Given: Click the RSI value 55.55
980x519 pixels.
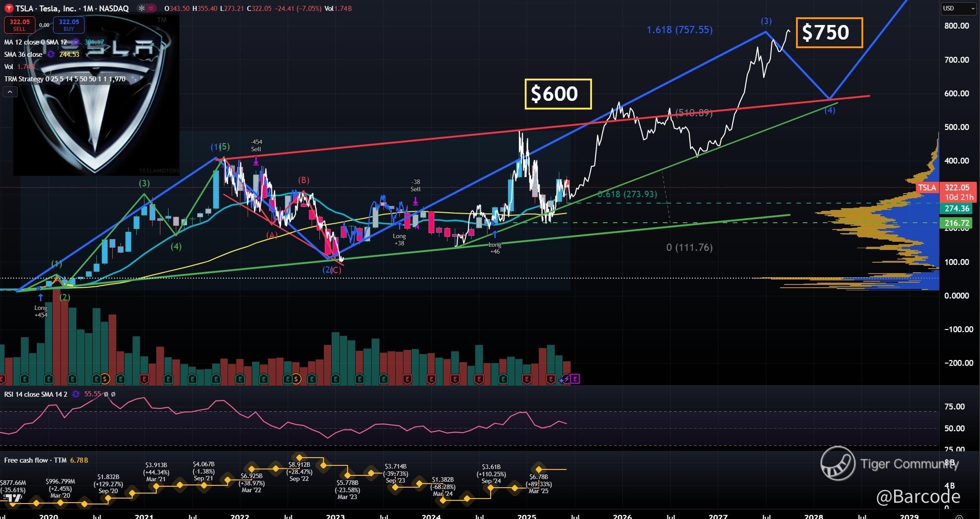Looking at the screenshot, I should point(92,394).
